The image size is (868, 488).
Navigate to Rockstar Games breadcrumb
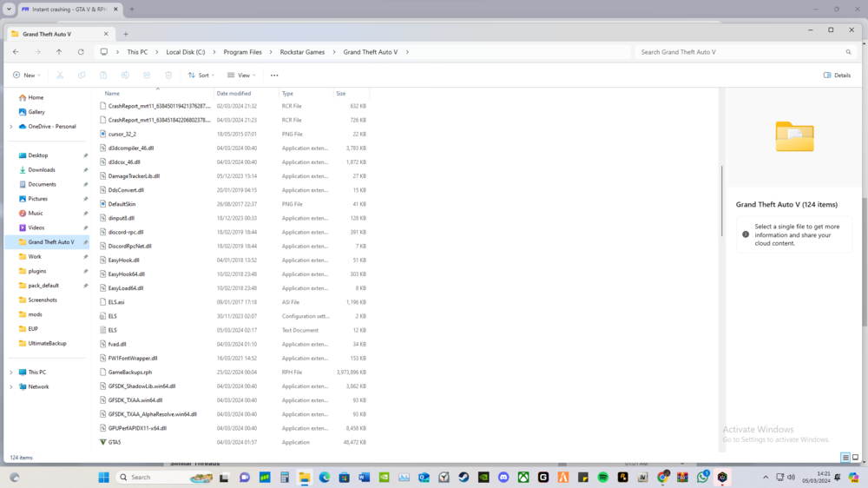click(302, 52)
